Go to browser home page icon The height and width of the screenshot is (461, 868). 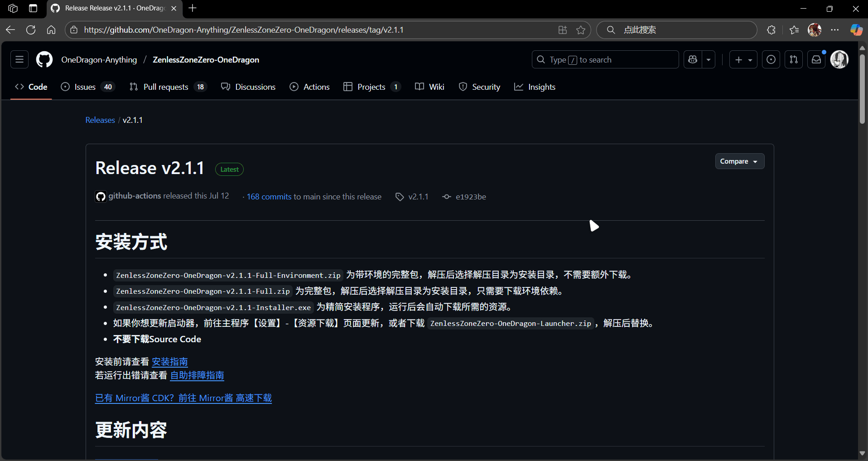click(x=51, y=29)
